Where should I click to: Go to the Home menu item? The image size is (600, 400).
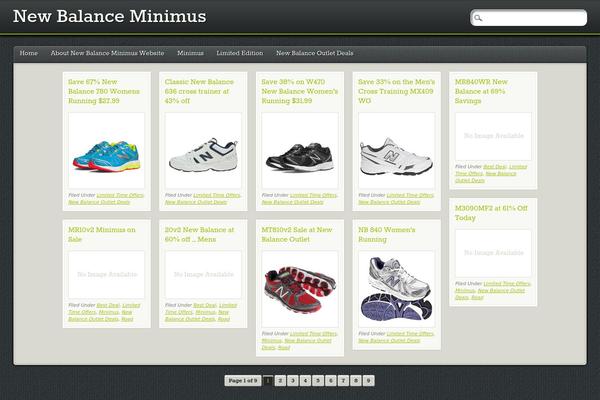[x=29, y=53]
